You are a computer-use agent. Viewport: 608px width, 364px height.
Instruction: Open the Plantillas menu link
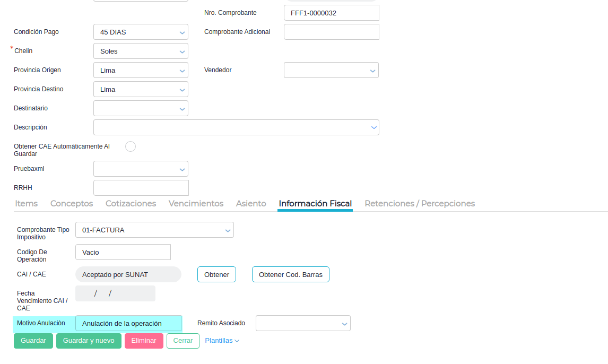pos(222,341)
